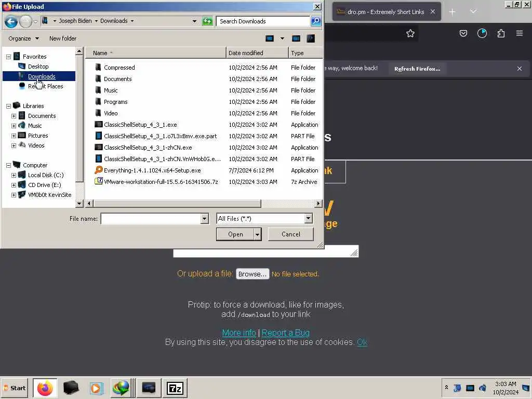Open a new Firefox tab with plus
This screenshot has width=532, height=399.
click(x=453, y=12)
